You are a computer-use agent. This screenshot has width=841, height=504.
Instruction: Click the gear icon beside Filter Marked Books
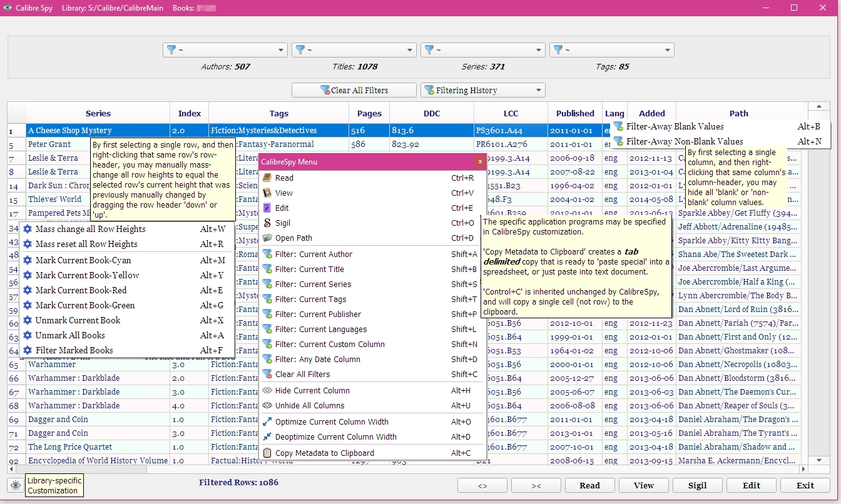click(28, 351)
